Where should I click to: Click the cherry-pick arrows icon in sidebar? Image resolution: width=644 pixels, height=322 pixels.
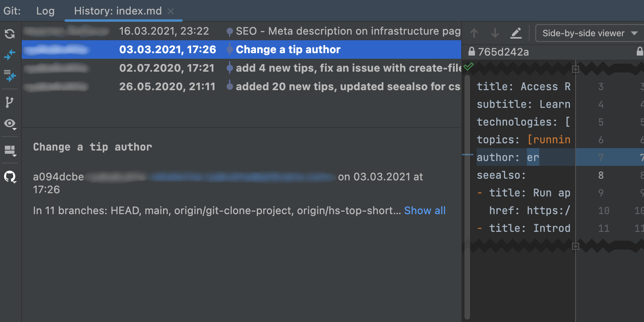point(10,54)
